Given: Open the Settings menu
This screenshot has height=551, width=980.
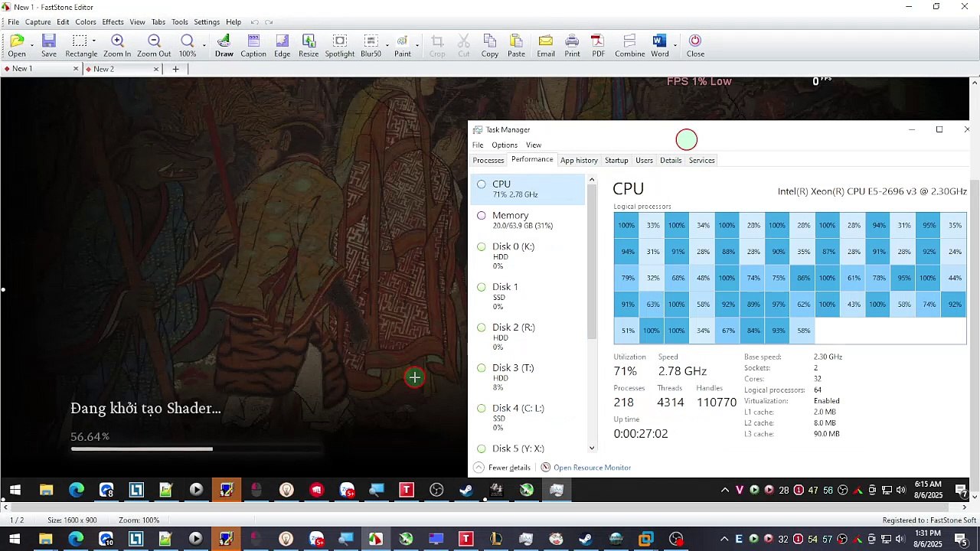Looking at the screenshot, I should point(207,22).
